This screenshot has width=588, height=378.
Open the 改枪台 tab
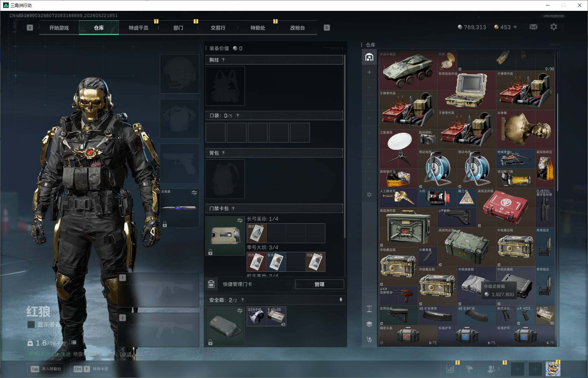tap(297, 28)
